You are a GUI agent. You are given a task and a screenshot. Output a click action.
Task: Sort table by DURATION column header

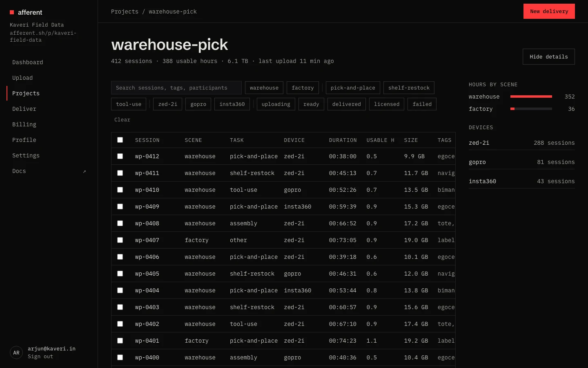(343, 140)
